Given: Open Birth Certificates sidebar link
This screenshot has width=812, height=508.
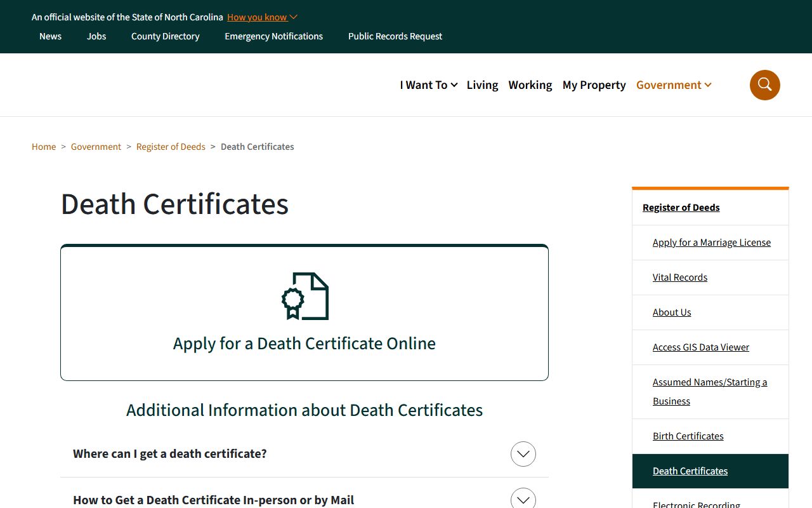Looking at the screenshot, I should 688,436.
